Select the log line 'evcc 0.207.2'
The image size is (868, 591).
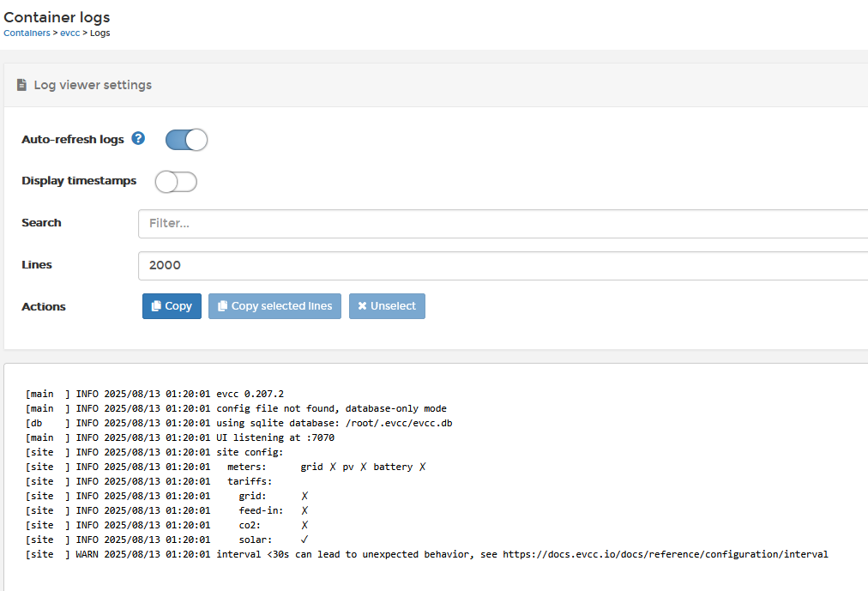[x=154, y=394]
